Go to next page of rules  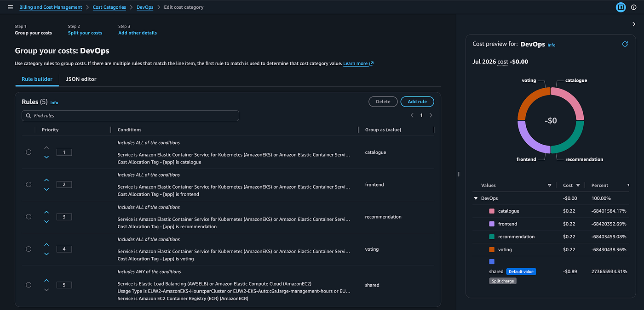(431, 115)
